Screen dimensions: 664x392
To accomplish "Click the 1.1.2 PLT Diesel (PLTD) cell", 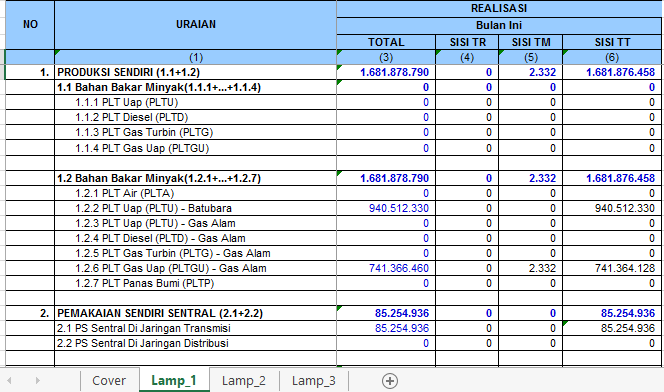I will (x=196, y=117).
